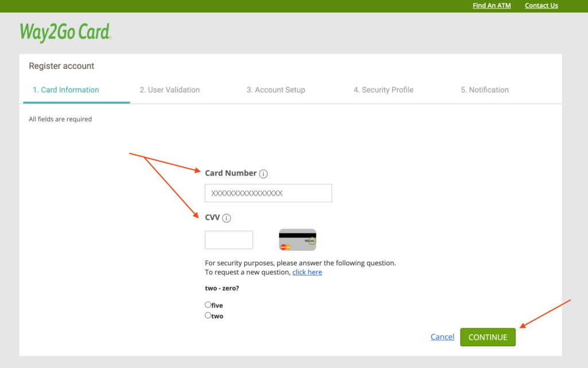The image size is (588, 368).
Task: Cancel the registration
Action: 442,337
